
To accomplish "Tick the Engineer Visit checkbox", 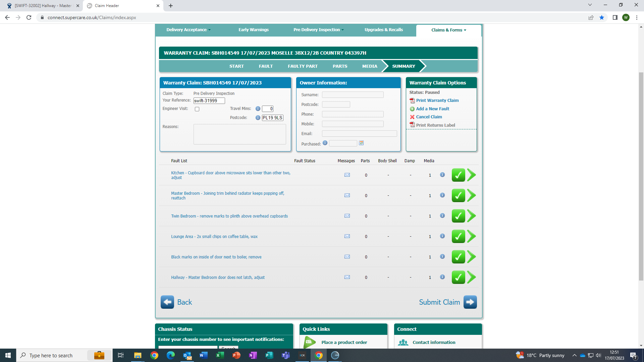I will [x=197, y=109].
